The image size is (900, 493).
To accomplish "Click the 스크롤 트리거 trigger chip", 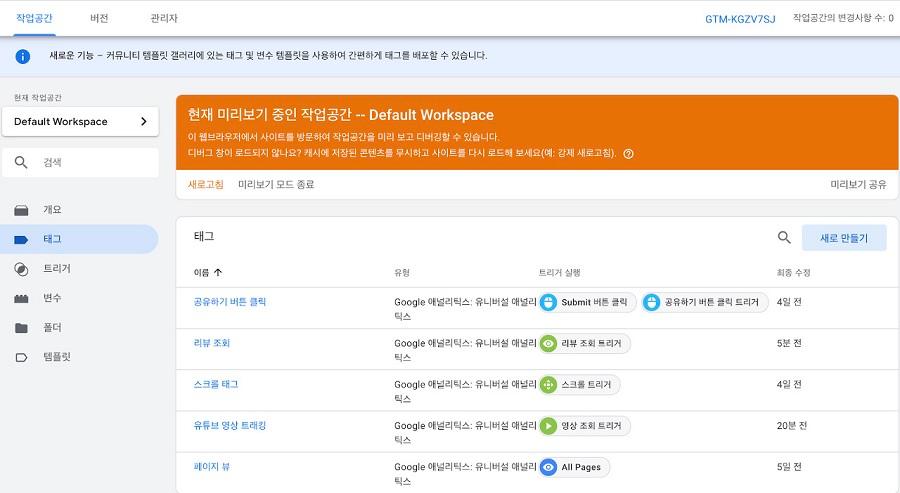I will click(579, 385).
